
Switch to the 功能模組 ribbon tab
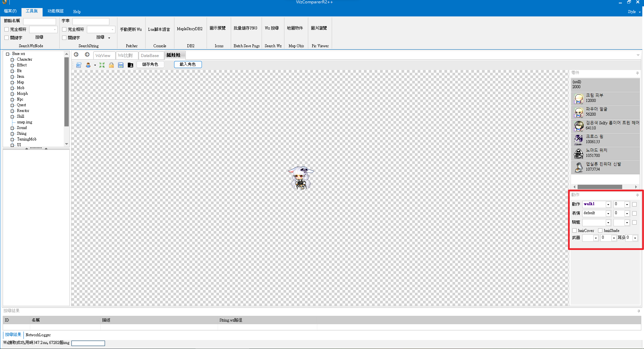[x=55, y=11]
